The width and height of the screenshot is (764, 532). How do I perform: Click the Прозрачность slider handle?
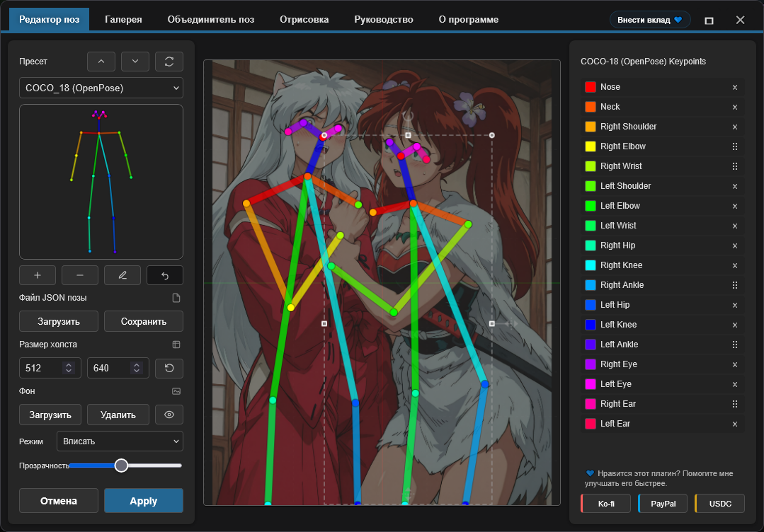tap(121, 466)
